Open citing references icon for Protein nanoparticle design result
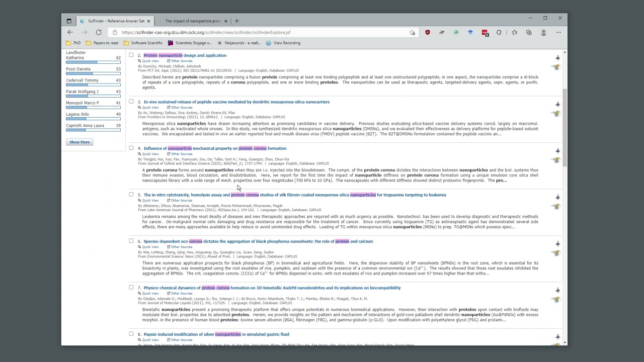644x362 pixels. 556,67
